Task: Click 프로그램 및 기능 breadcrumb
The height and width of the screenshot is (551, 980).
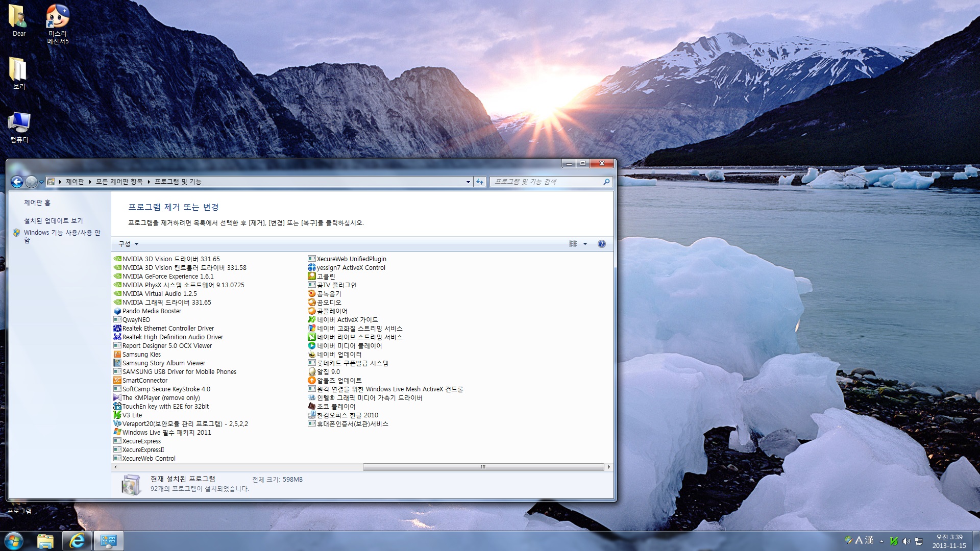Action: 178,182
